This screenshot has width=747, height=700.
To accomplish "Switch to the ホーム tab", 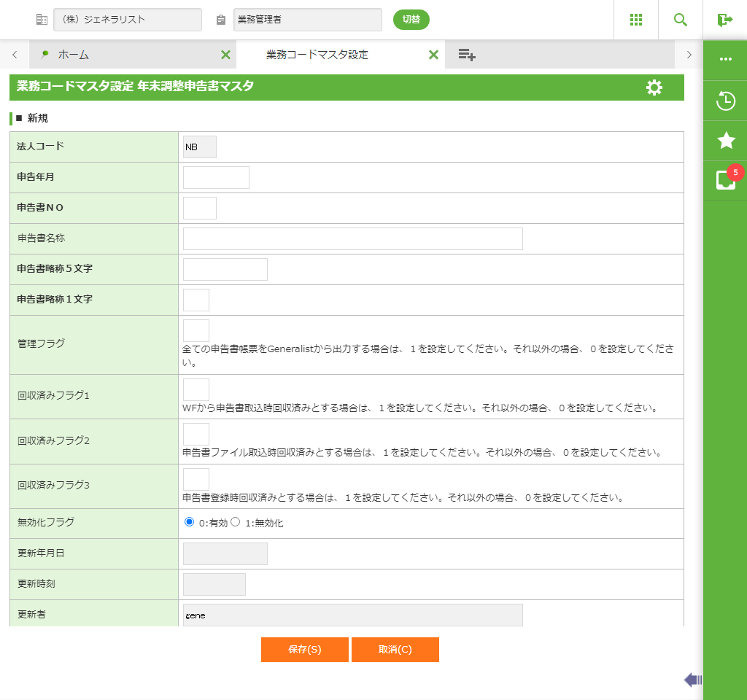I will coord(73,55).
